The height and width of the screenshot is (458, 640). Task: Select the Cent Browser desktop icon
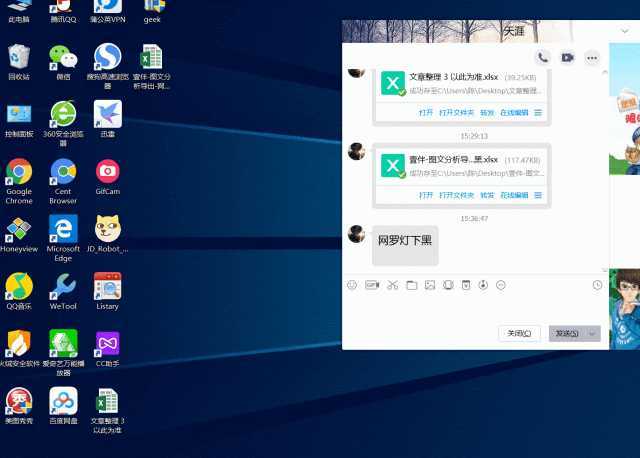(x=63, y=182)
